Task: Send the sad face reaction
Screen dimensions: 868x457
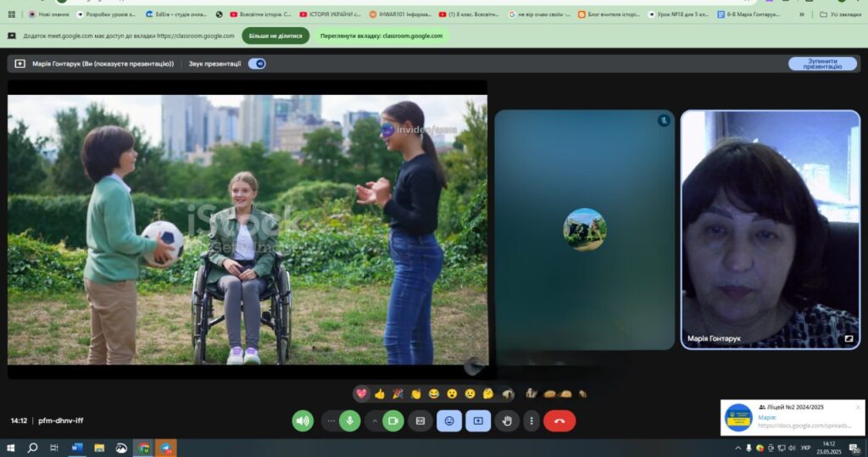Action: (470, 394)
